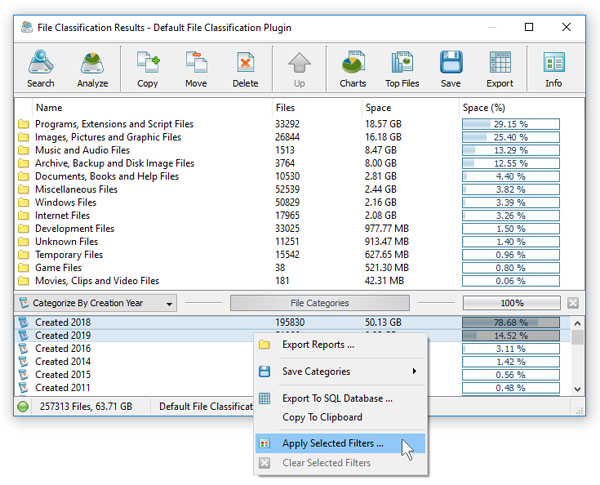The height and width of the screenshot is (485, 600).
Task: Select Export To SQL Database
Action: 341,398
